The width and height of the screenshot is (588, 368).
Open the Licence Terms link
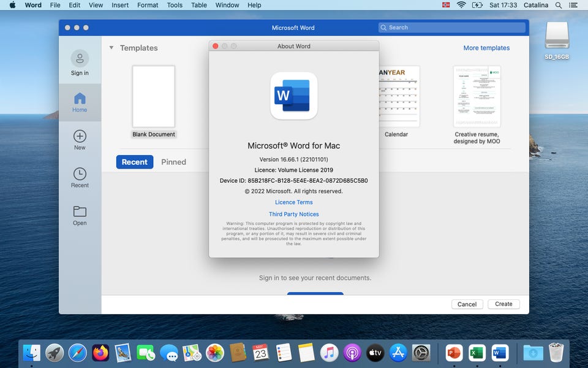pos(293,202)
